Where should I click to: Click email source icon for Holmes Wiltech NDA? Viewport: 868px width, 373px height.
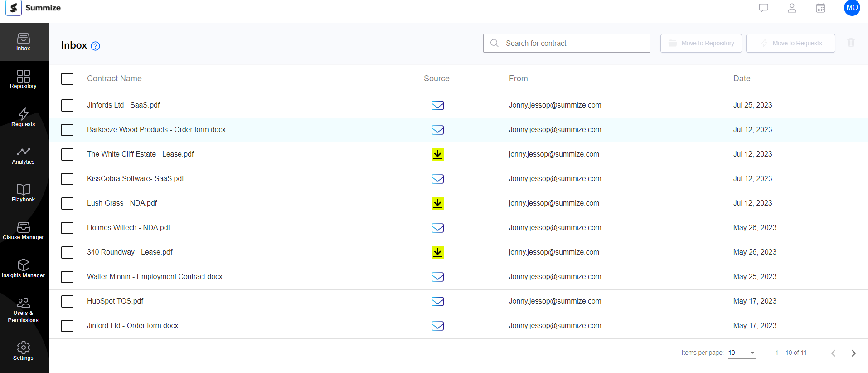click(437, 228)
